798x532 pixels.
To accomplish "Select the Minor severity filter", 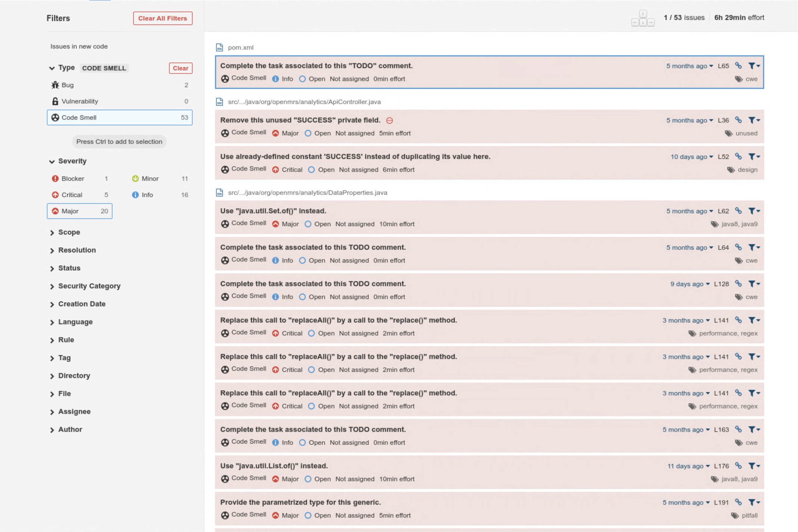I will [x=150, y=178].
